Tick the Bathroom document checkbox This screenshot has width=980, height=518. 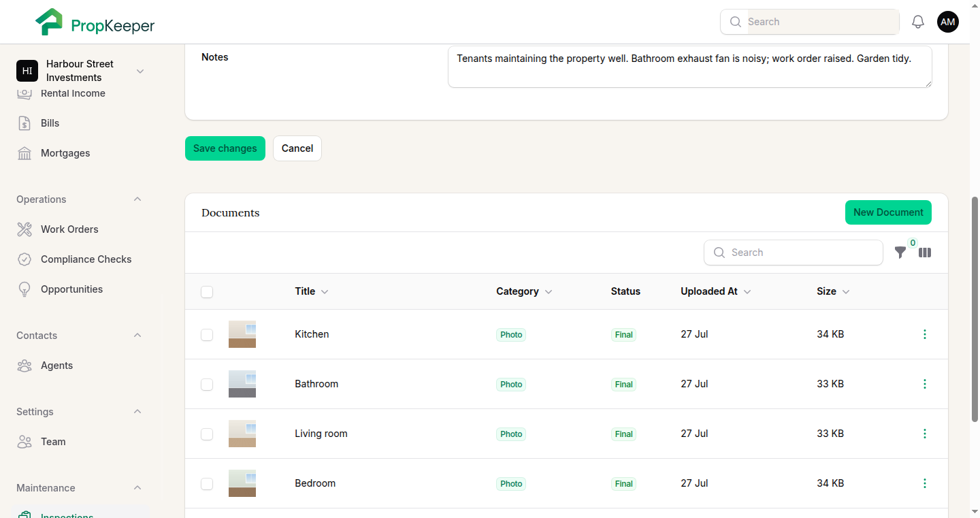pos(207,385)
